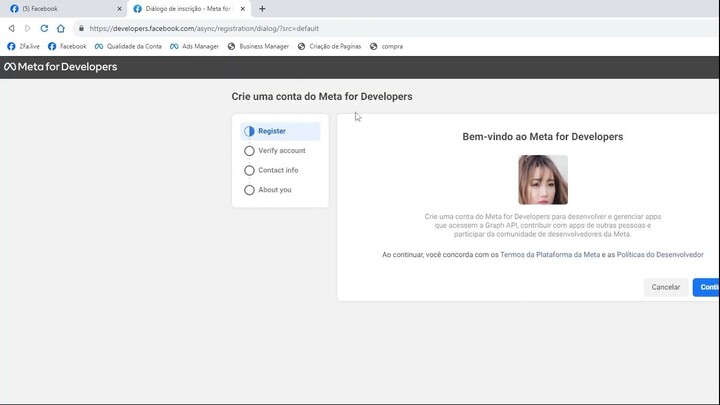Click the About you step circle
This screenshot has height=405, width=720.
[x=249, y=190]
